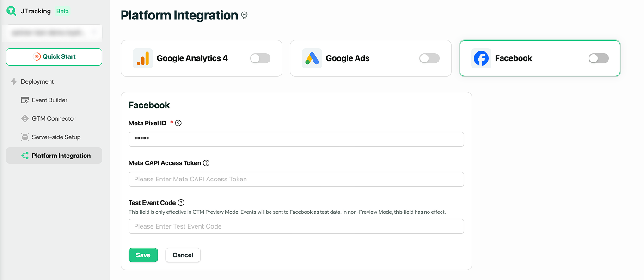This screenshot has height=280, width=644.
Task: Click the Test Event Code help icon
Action: tap(181, 203)
